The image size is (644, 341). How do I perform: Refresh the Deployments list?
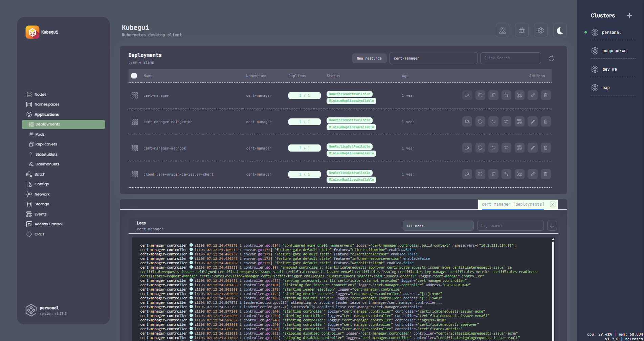(551, 59)
